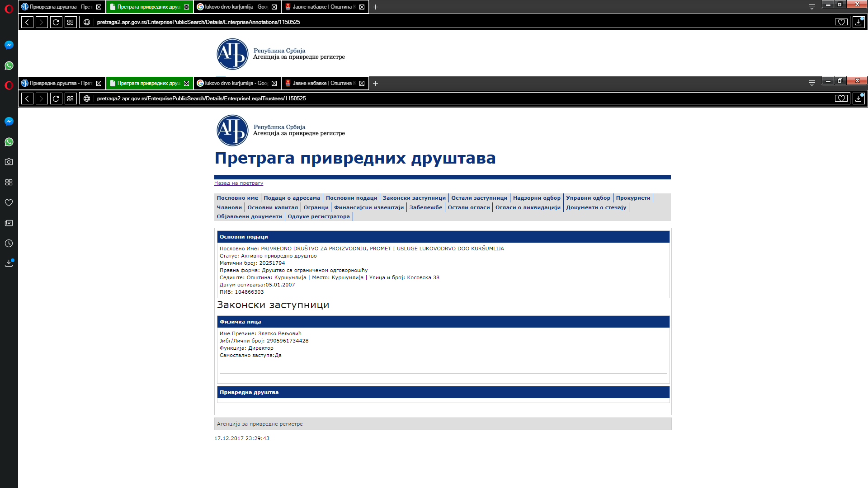Open Забележбе section
The width and height of the screenshot is (868, 488).
pyautogui.click(x=426, y=207)
